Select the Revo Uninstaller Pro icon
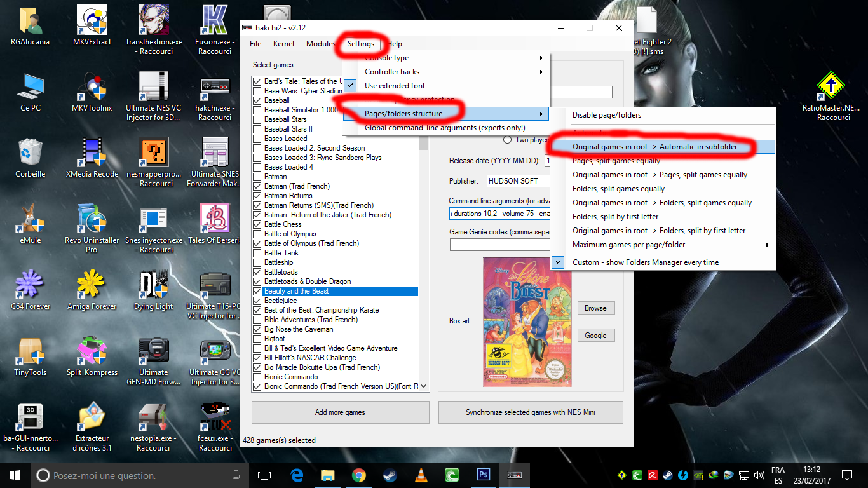The image size is (868, 488). (x=92, y=228)
